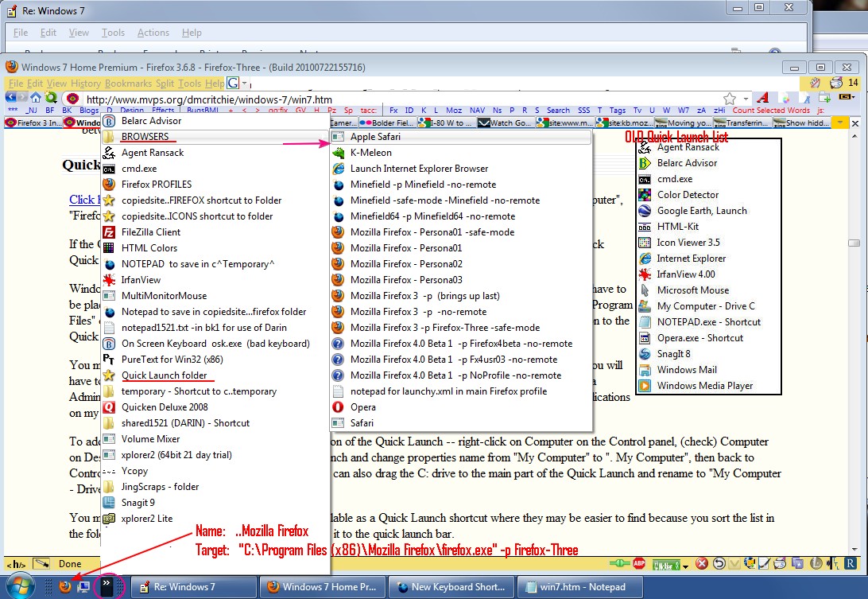Open the Search bookmarks toolbar item
This screenshot has height=599, width=868.
point(558,111)
